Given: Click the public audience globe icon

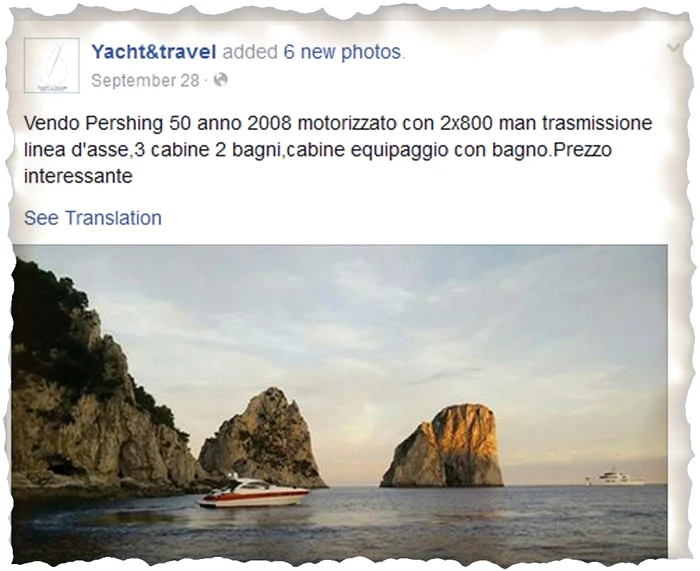Looking at the screenshot, I should 221,80.
